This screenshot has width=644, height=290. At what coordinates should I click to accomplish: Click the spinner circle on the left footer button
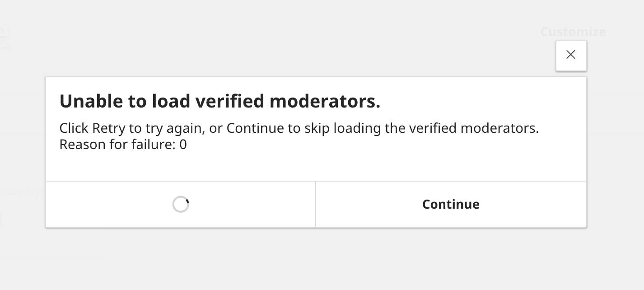pos(181,204)
